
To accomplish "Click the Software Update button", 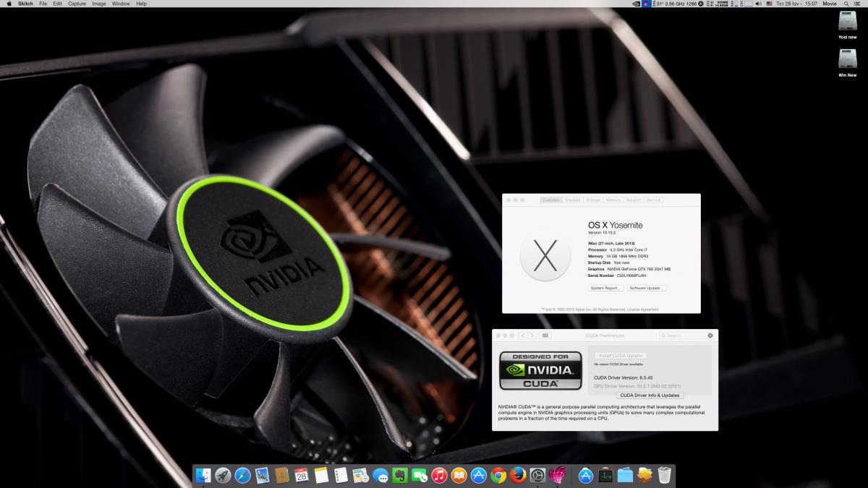I will [647, 288].
